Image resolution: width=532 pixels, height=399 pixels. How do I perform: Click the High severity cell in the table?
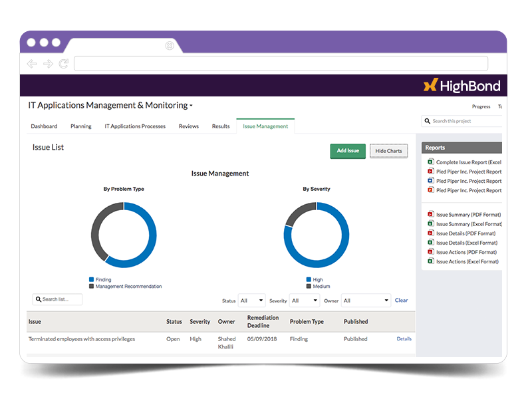tap(196, 339)
